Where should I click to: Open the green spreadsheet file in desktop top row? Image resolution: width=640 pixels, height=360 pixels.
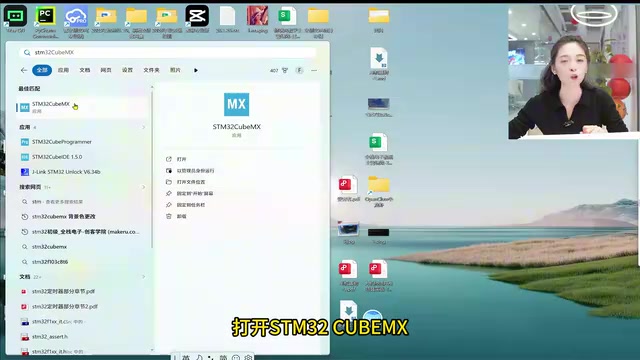click(287, 22)
